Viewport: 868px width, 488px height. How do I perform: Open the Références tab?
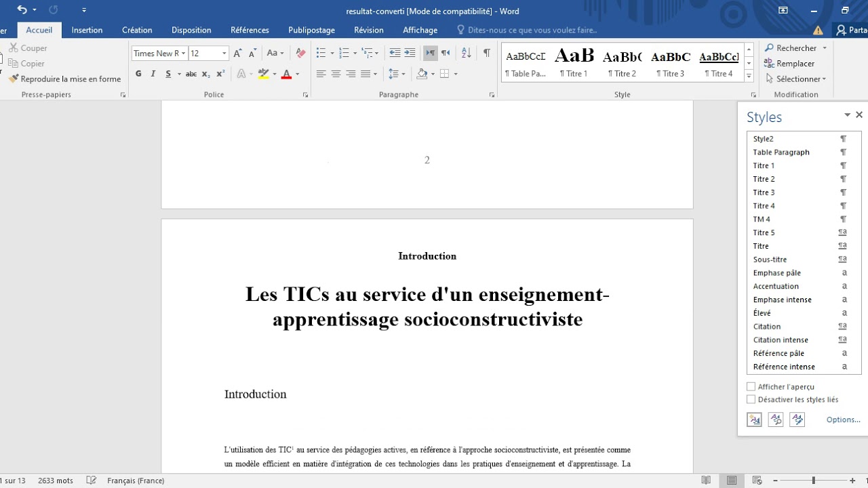click(250, 30)
